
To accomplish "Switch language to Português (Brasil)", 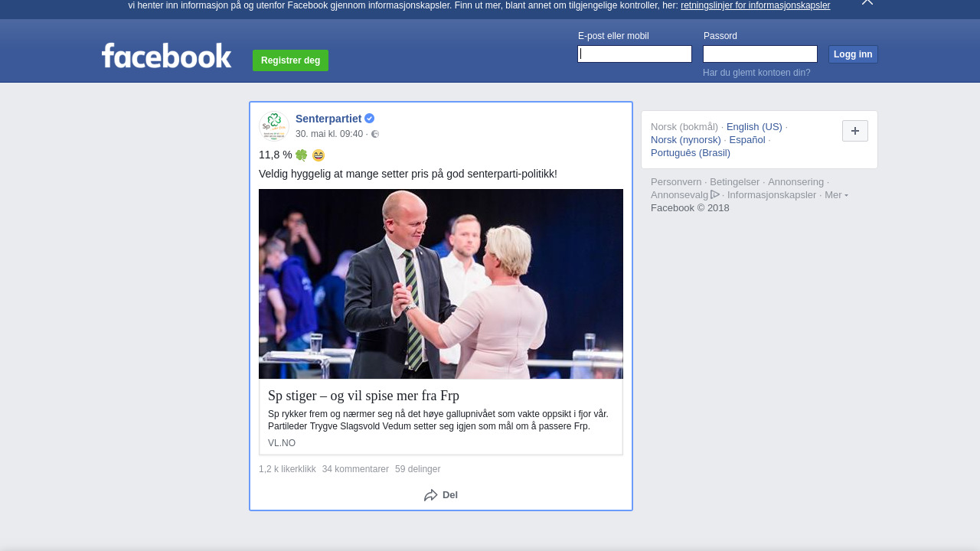I will pyautogui.click(x=691, y=153).
